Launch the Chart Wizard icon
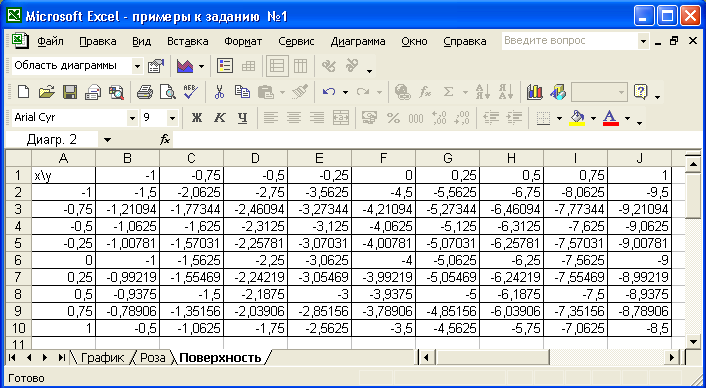Image resolution: width=706 pixels, height=388 pixels. pos(534,92)
